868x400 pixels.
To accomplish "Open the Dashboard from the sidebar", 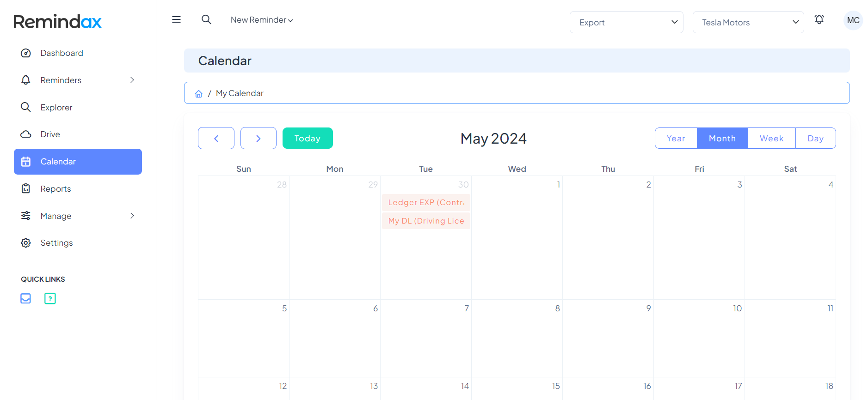I will tap(62, 53).
